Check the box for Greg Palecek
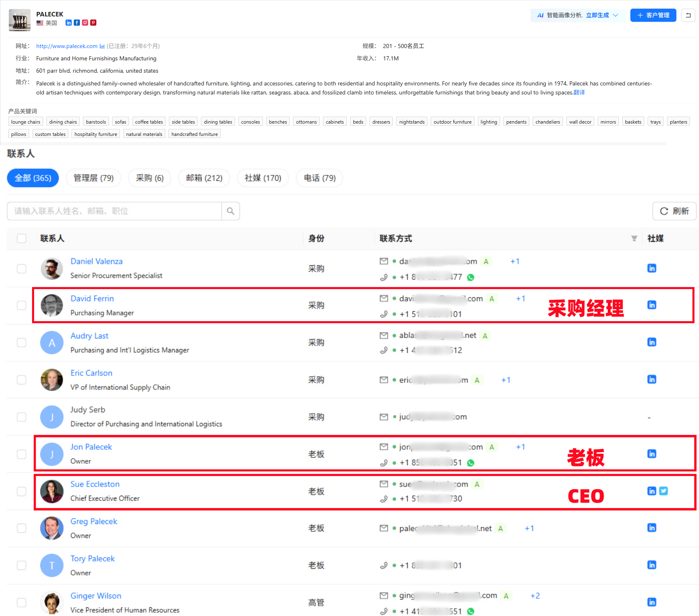The height and width of the screenshot is (616, 699). (21, 528)
